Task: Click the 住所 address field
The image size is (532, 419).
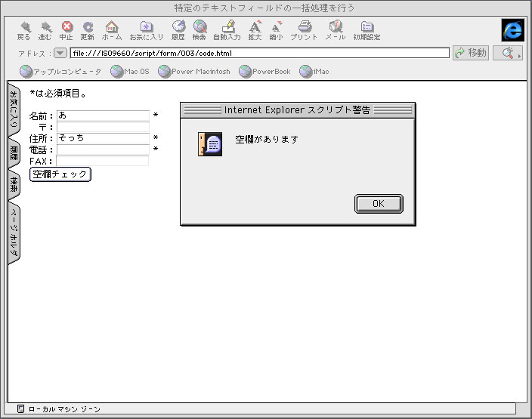Action: coord(103,138)
